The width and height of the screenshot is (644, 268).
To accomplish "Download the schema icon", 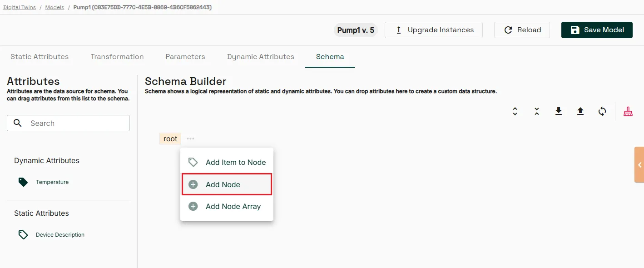I will (559, 111).
